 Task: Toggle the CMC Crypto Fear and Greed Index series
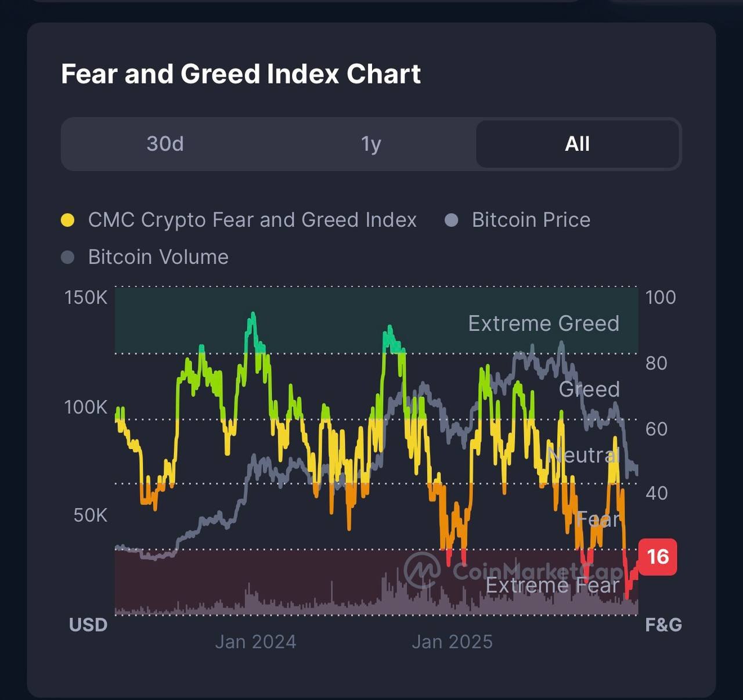pos(252,220)
